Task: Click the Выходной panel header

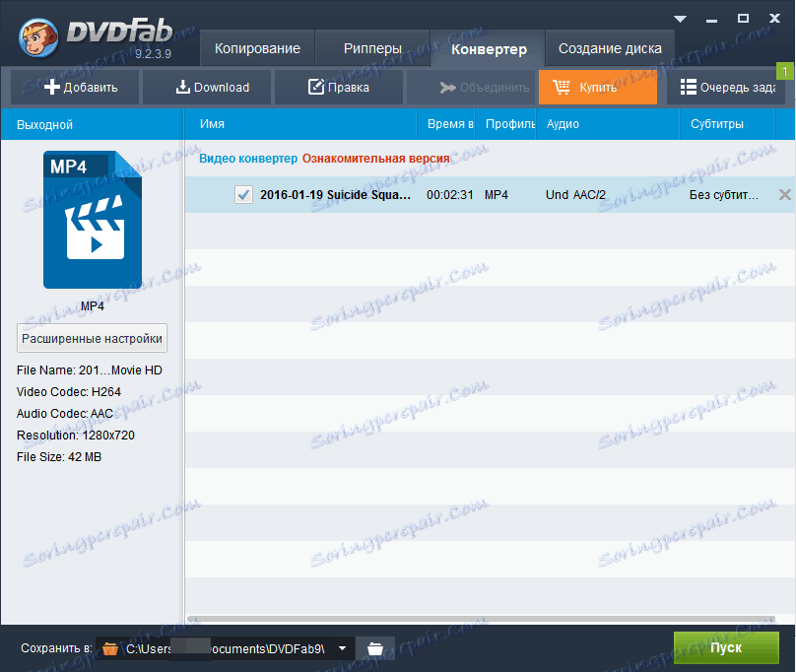Action: pos(92,124)
